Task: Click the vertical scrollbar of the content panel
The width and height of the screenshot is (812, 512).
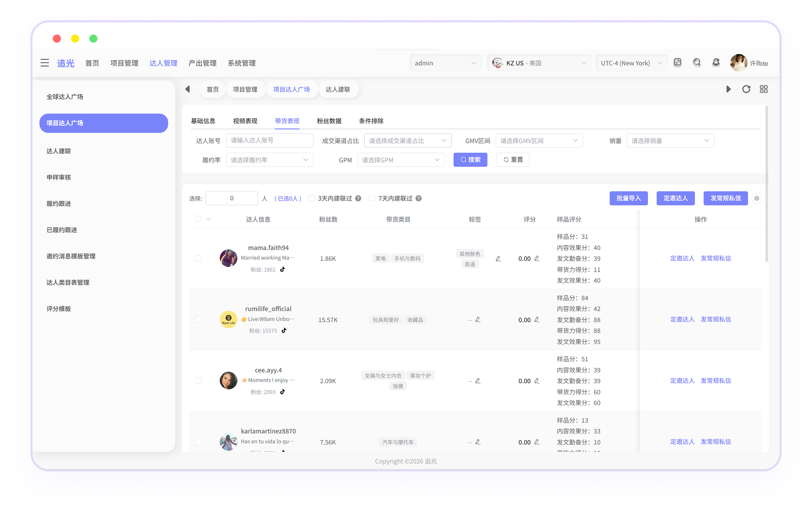Action: (x=767, y=184)
